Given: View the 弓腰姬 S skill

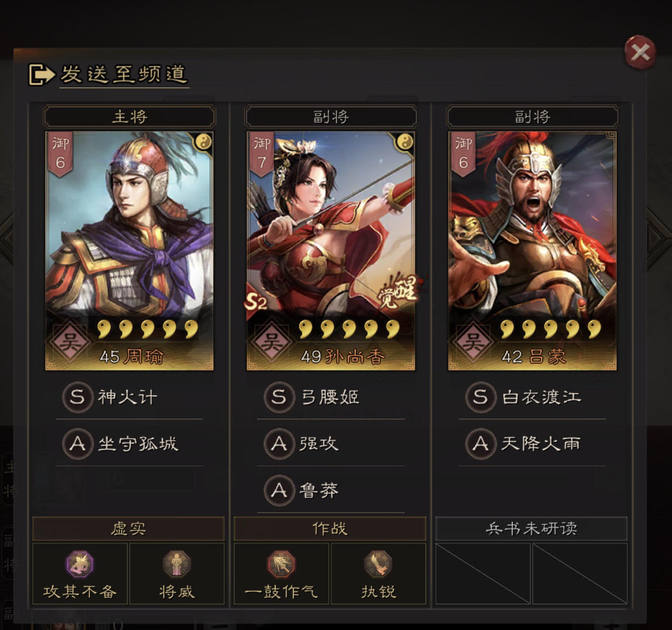Looking at the screenshot, I should pyautogui.click(x=331, y=397).
